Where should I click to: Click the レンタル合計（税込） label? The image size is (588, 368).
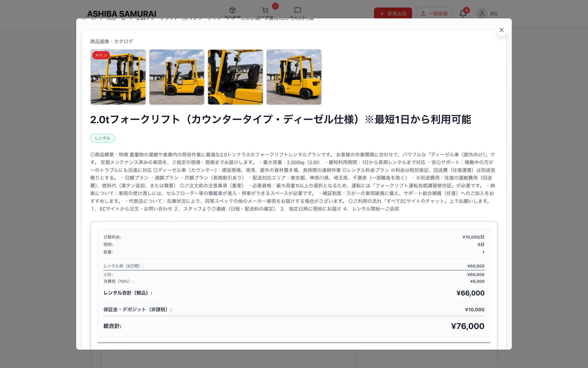click(x=128, y=293)
